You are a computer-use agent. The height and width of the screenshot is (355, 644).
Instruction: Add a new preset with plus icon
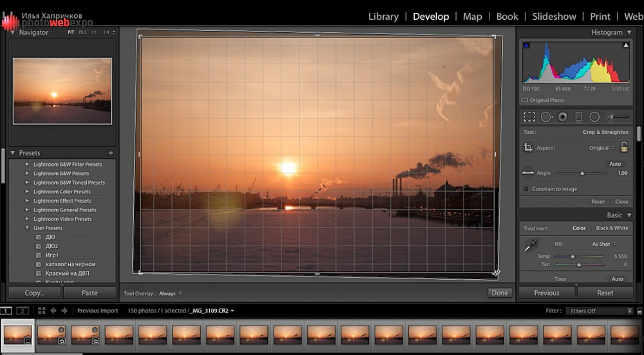(111, 153)
